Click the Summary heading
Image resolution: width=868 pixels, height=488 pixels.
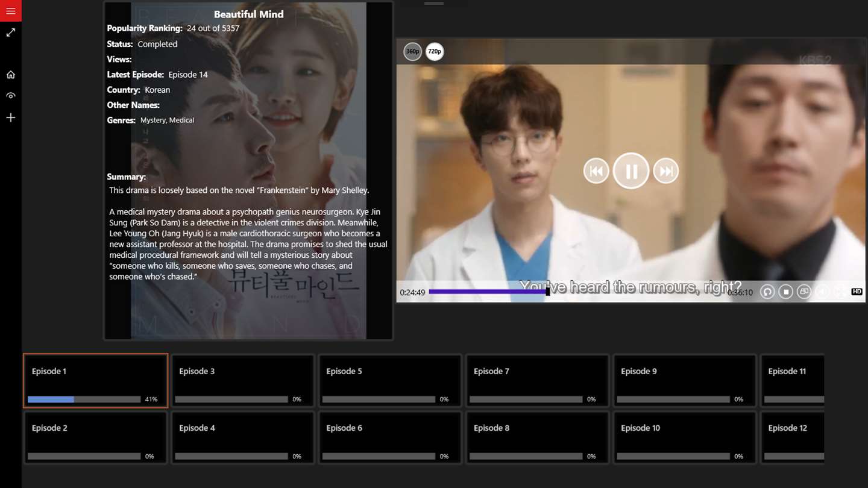[127, 177]
